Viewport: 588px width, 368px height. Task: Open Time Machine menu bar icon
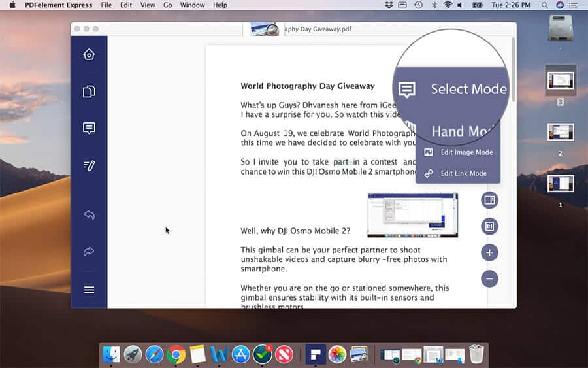418,5
